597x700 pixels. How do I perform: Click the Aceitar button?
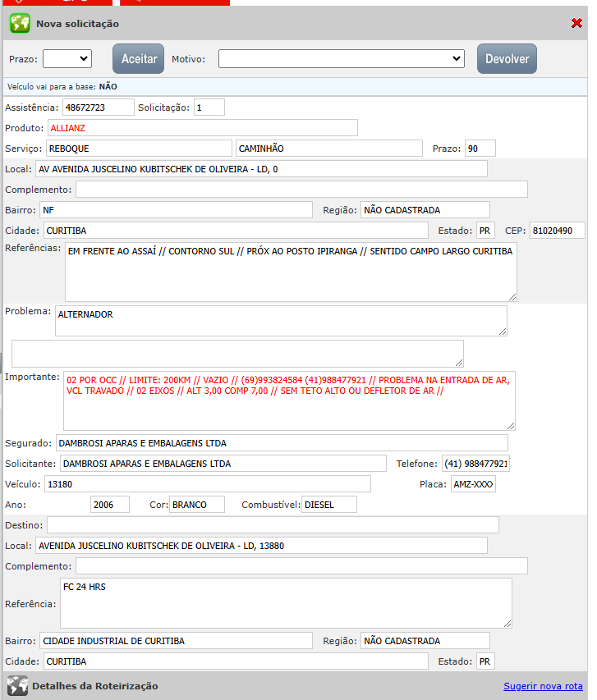tap(139, 58)
